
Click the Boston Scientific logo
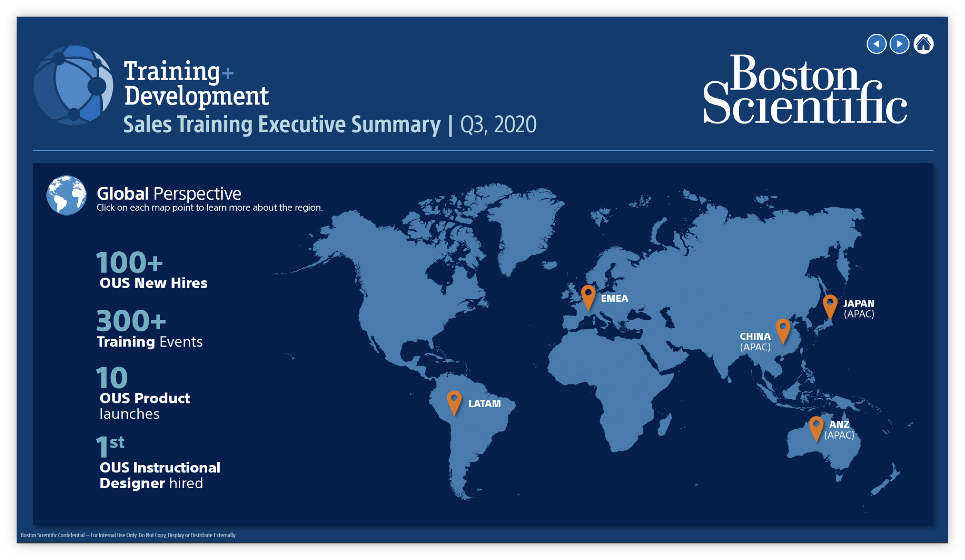805,89
